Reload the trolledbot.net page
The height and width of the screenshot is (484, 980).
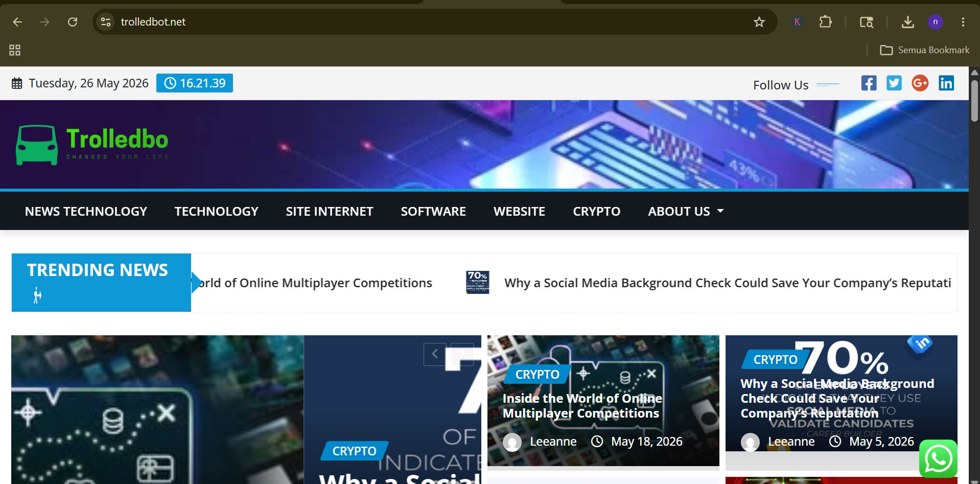[x=73, y=22]
